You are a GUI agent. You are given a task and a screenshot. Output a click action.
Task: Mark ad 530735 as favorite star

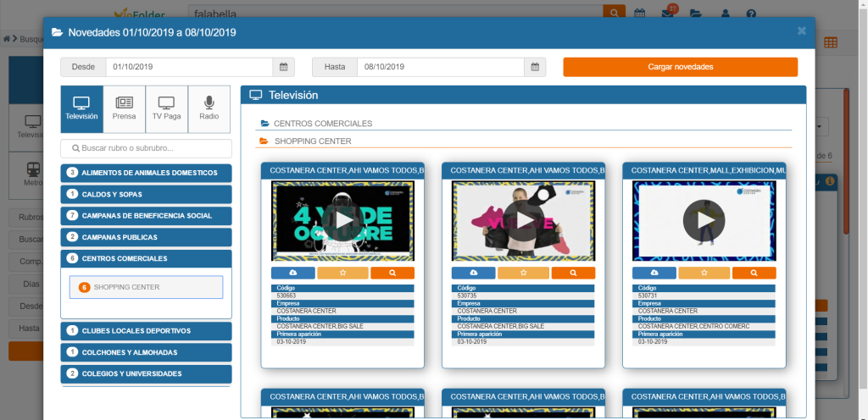click(524, 273)
